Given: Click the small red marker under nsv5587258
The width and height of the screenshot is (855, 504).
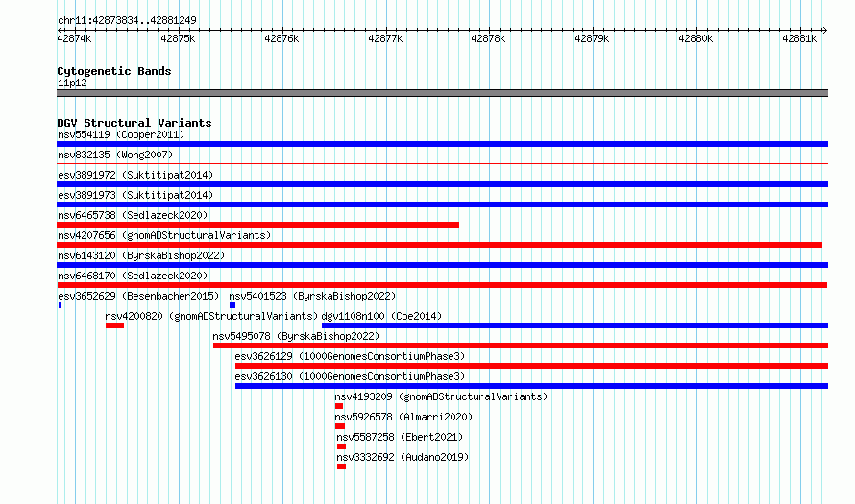Looking at the screenshot, I should (x=341, y=446).
